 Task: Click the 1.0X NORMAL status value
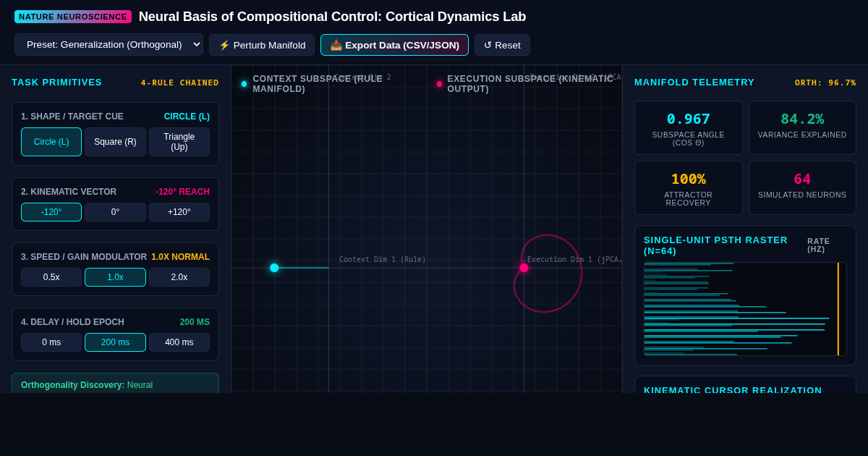click(x=180, y=257)
